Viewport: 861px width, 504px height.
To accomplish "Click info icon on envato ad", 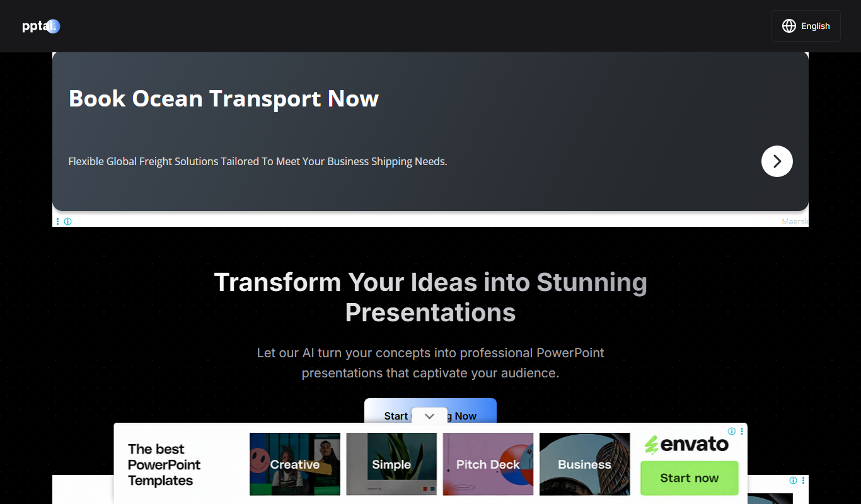I will pos(732,432).
